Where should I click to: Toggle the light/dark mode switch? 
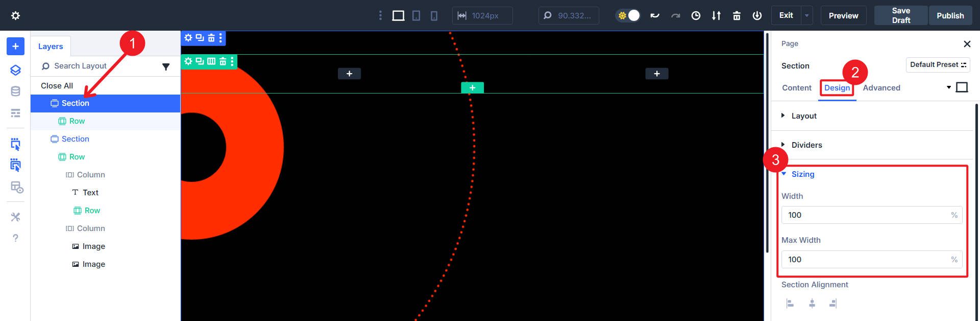[628, 16]
